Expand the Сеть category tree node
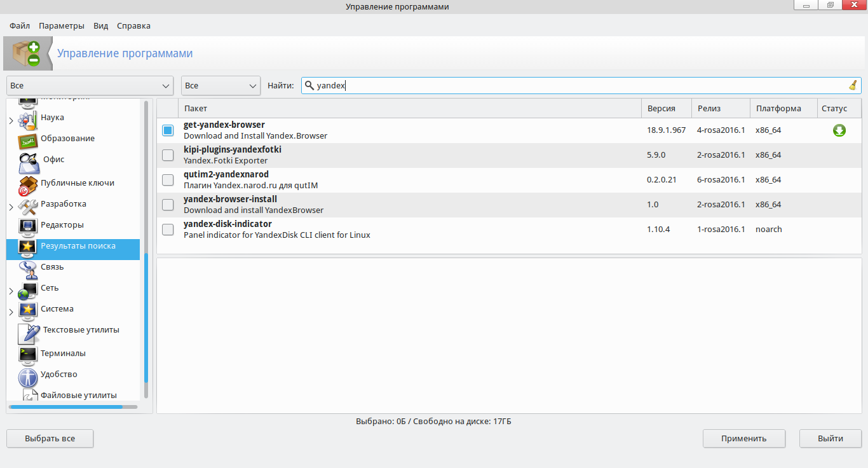Viewport: 868px width, 468px height. [11, 292]
